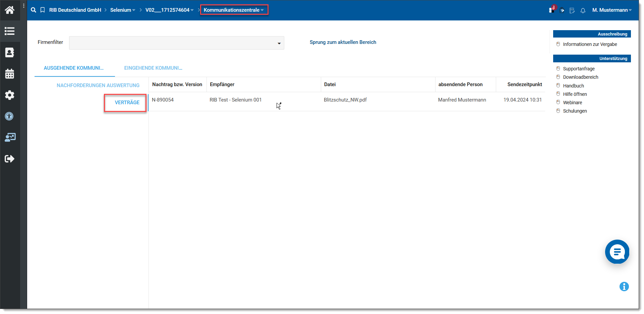Click the bookmark icon in header

43,10
